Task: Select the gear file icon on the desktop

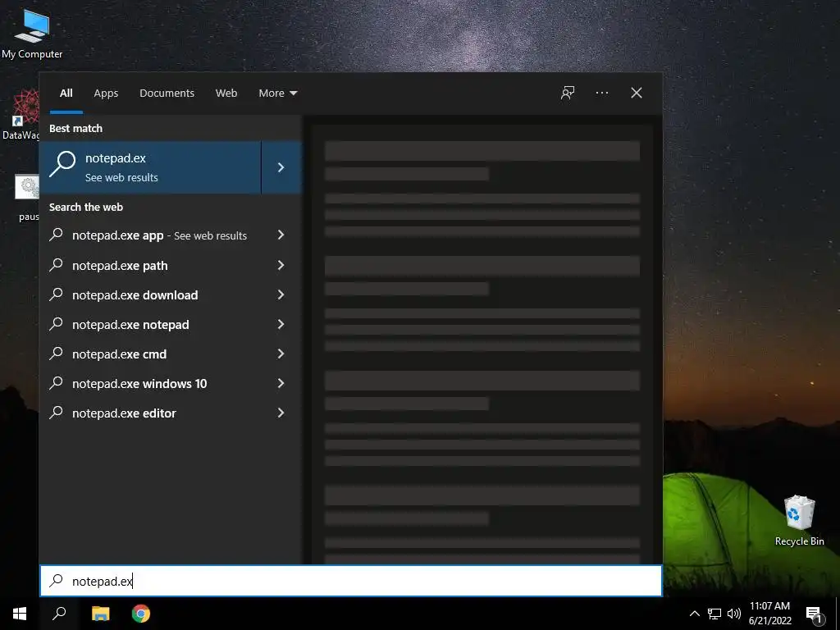Action: click(27, 188)
